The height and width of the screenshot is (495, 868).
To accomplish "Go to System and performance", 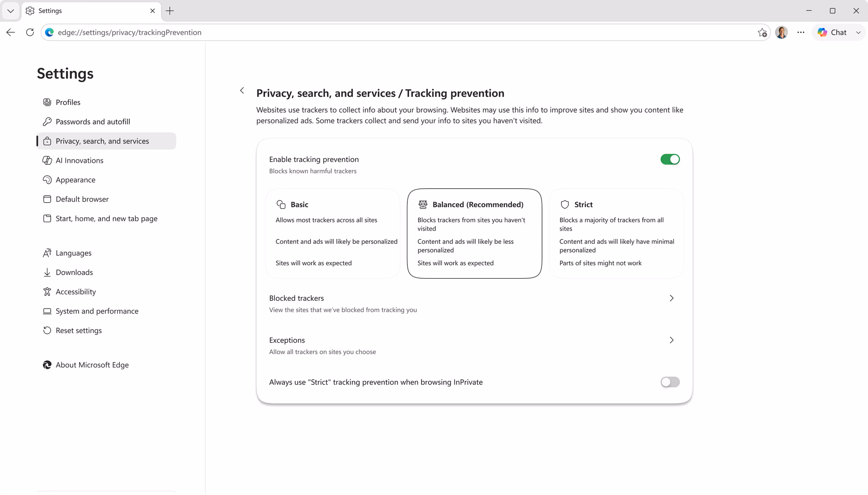I will coord(107,311).
